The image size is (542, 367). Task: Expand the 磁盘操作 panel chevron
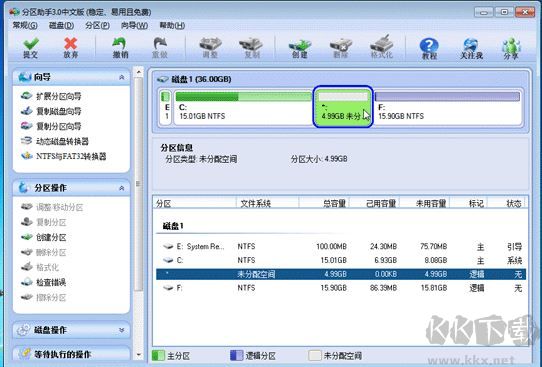[122, 330]
